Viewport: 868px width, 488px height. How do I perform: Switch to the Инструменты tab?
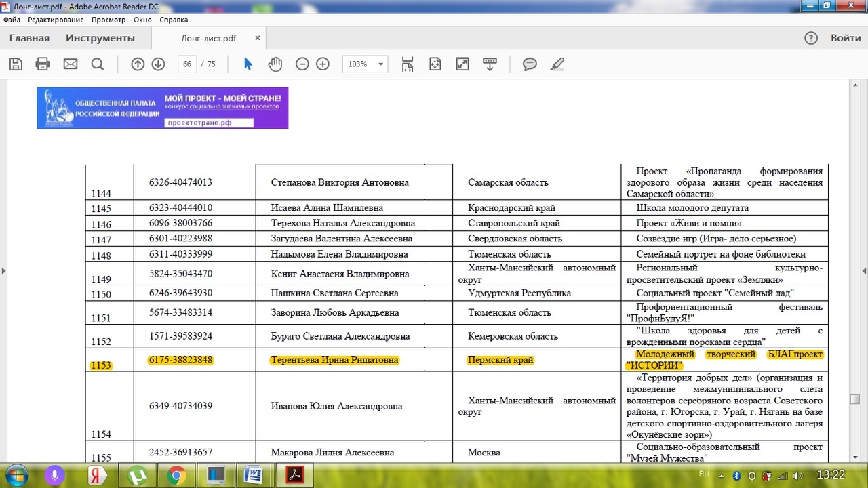pyautogui.click(x=100, y=38)
